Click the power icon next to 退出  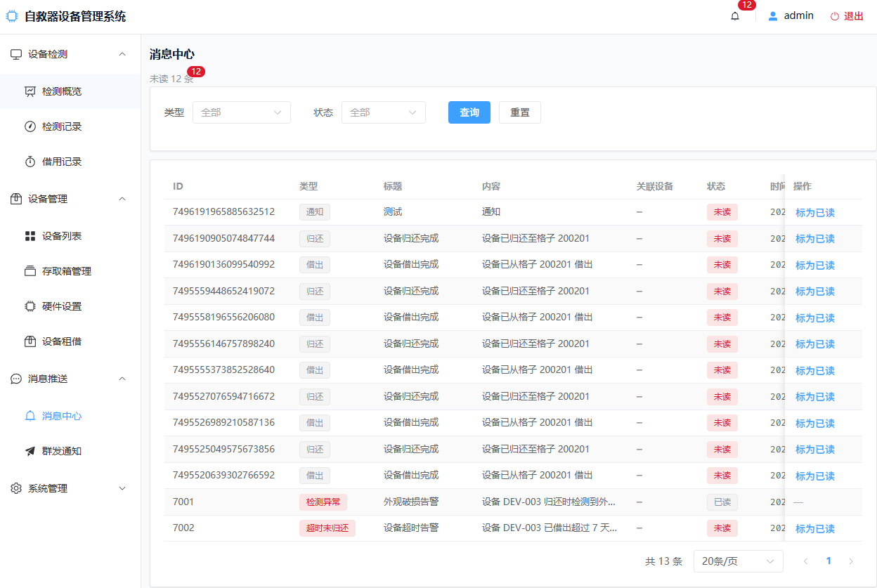coord(835,16)
